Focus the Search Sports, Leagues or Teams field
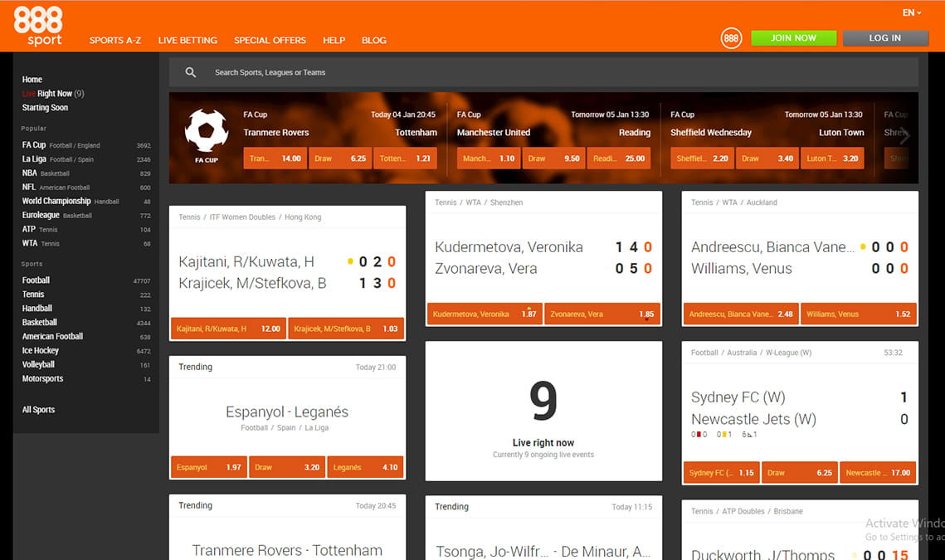Screen dimensions: 945x560 click(x=543, y=72)
